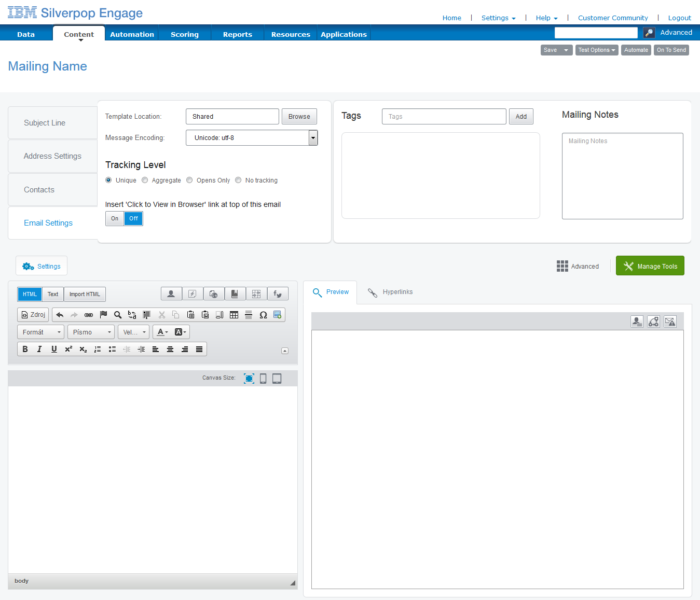The width and height of the screenshot is (700, 600).
Task: Insert a numbered list
Action: [98, 349]
